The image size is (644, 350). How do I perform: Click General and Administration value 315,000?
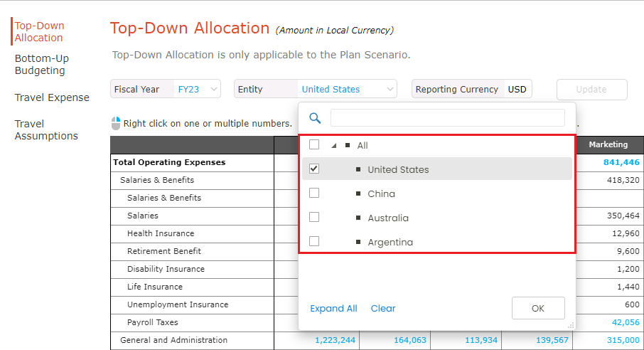click(x=623, y=340)
